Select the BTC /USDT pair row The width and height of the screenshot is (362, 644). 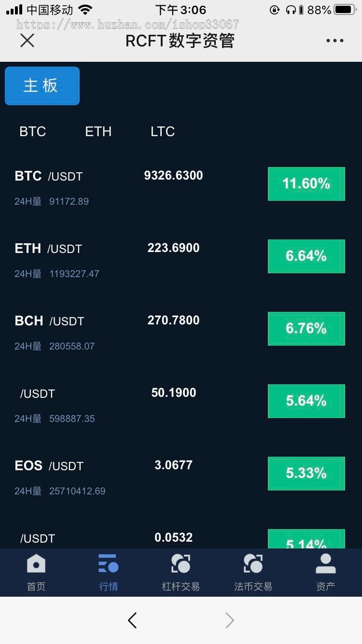[48, 176]
